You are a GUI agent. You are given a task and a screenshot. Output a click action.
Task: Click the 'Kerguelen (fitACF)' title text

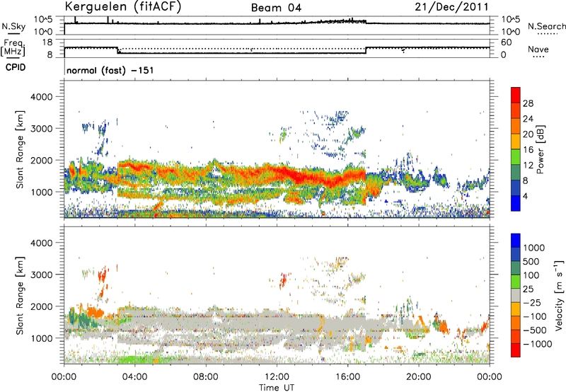tap(122, 6)
